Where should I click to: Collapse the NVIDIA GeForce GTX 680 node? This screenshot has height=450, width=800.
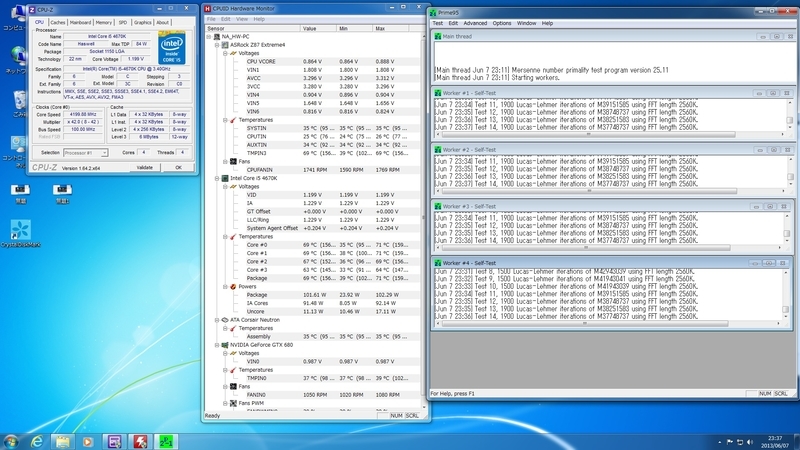coord(217,345)
